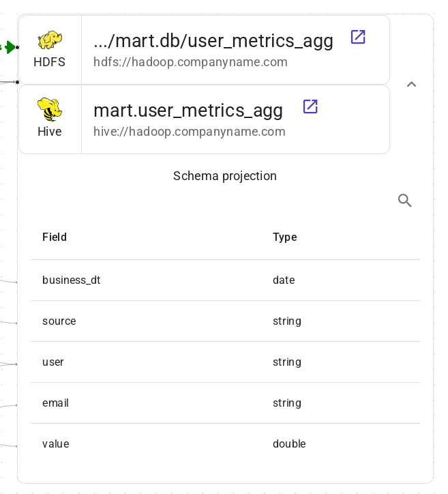The width and height of the screenshot is (448, 494).
Task: Click the Hive bee icon
Action: pos(50,108)
